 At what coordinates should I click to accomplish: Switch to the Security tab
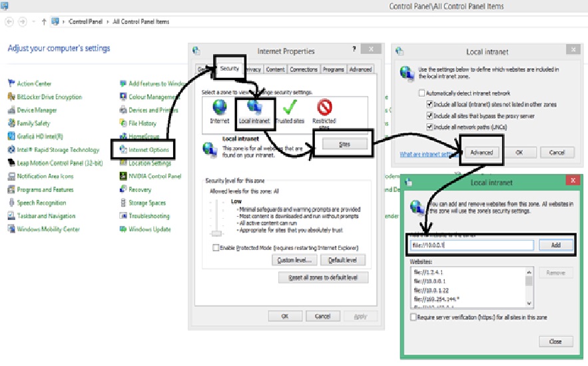point(230,68)
